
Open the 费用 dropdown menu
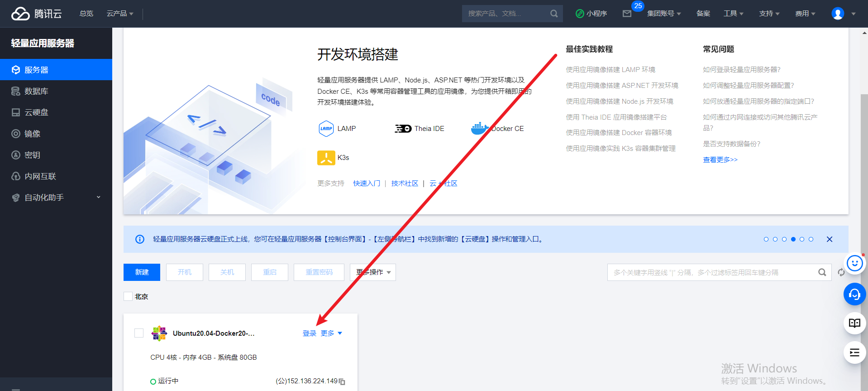coord(805,14)
